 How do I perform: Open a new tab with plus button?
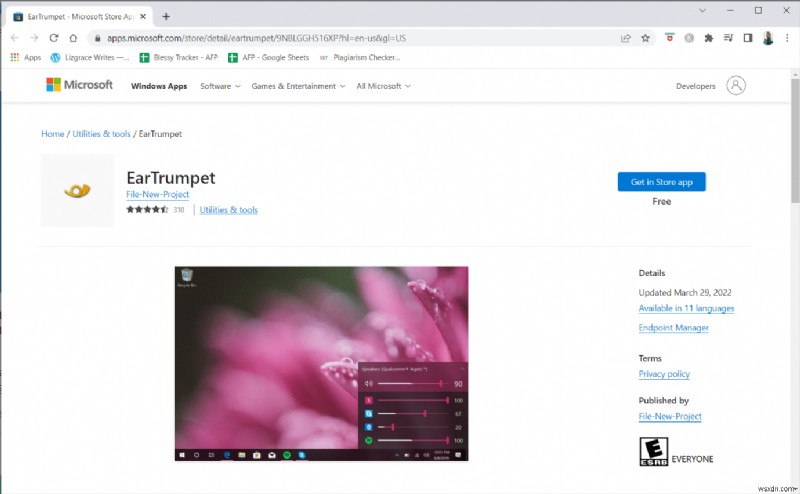pos(166,16)
